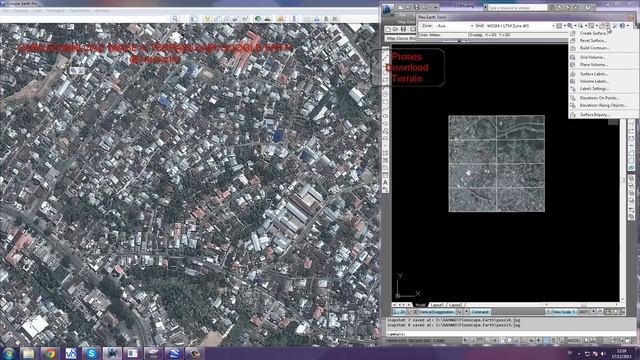This screenshot has width=640, height=360.
Task: Select Volume Labels menu entry
Action: coord(594,81)
